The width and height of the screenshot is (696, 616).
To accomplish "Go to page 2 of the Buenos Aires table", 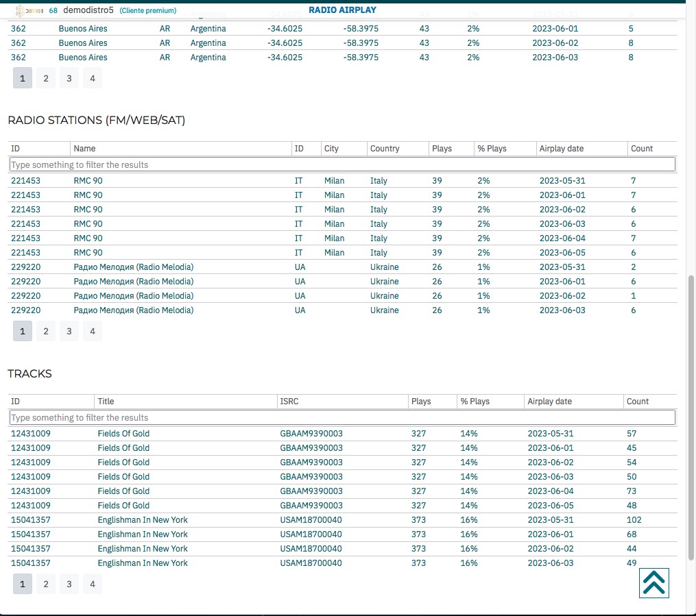I will [46, 78].
